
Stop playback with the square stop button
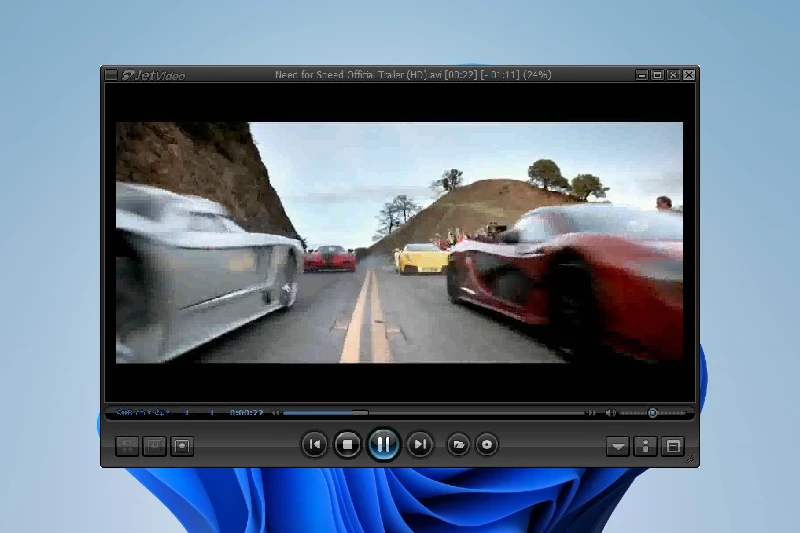click(x=347, y=445)
